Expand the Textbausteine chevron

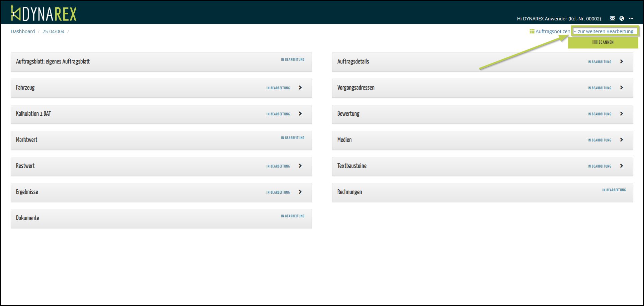click(622, 166)
